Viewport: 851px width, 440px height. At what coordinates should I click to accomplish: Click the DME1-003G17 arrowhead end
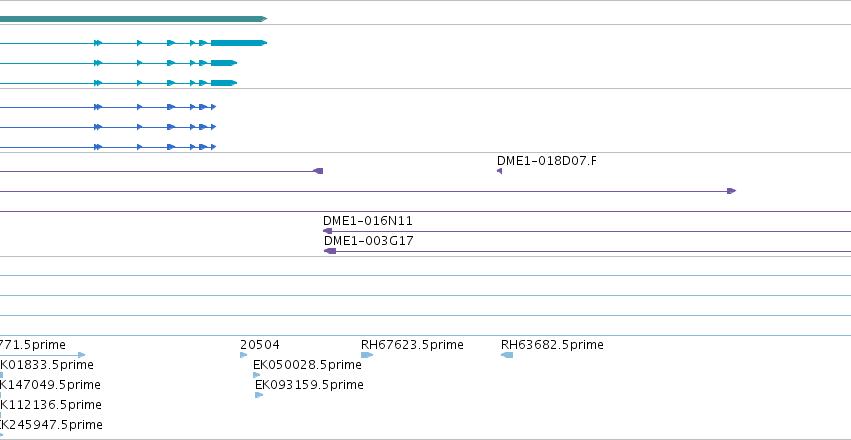pyautogui.click(x=330, y=251)
